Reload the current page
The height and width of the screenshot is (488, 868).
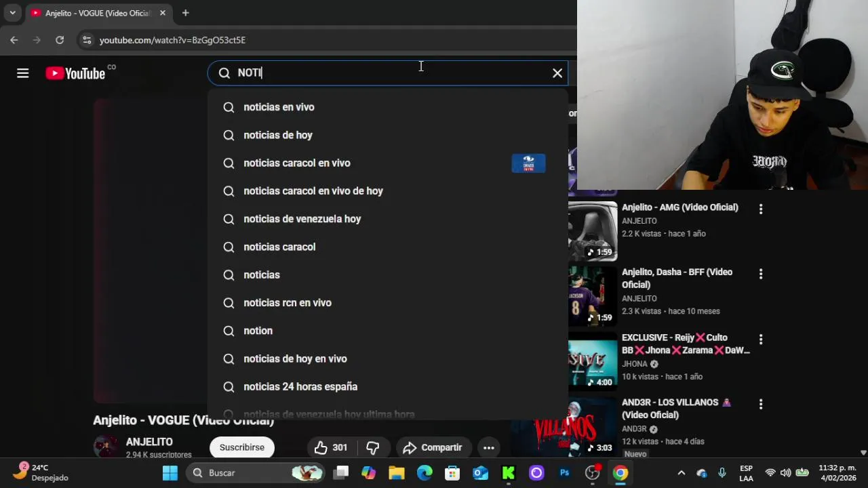(60, 40)
